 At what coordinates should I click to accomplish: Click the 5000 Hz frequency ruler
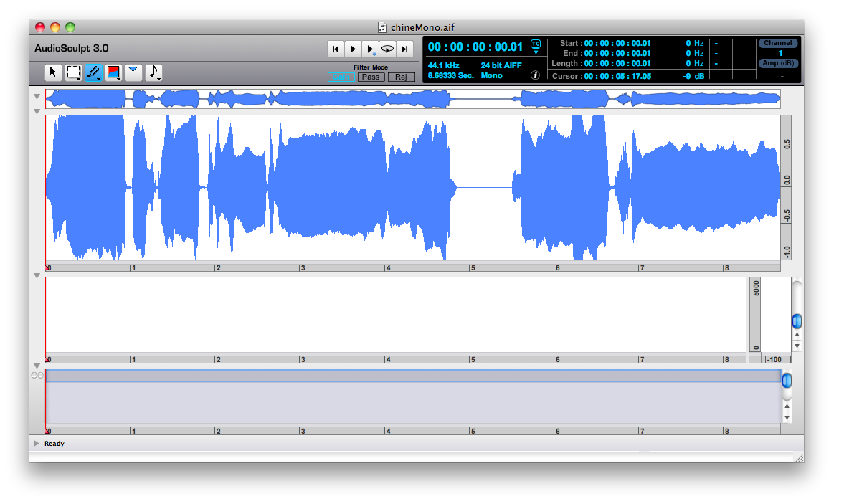(755, 315)
